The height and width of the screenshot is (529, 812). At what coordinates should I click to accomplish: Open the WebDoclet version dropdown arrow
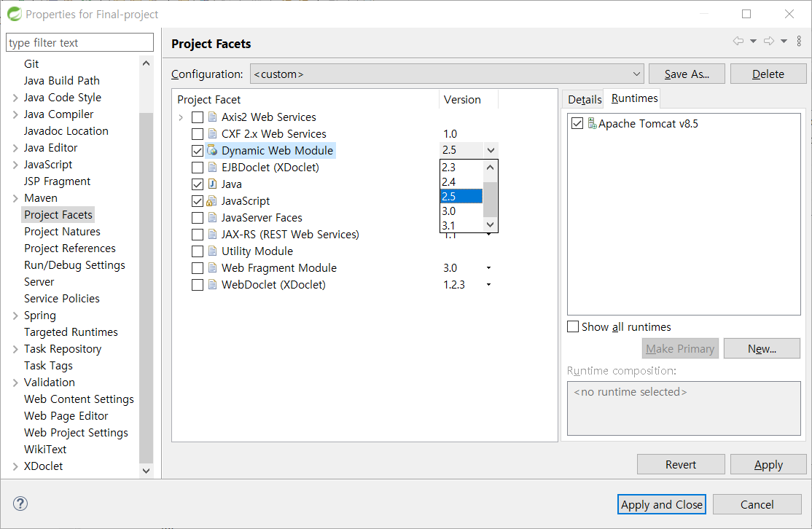488,284
